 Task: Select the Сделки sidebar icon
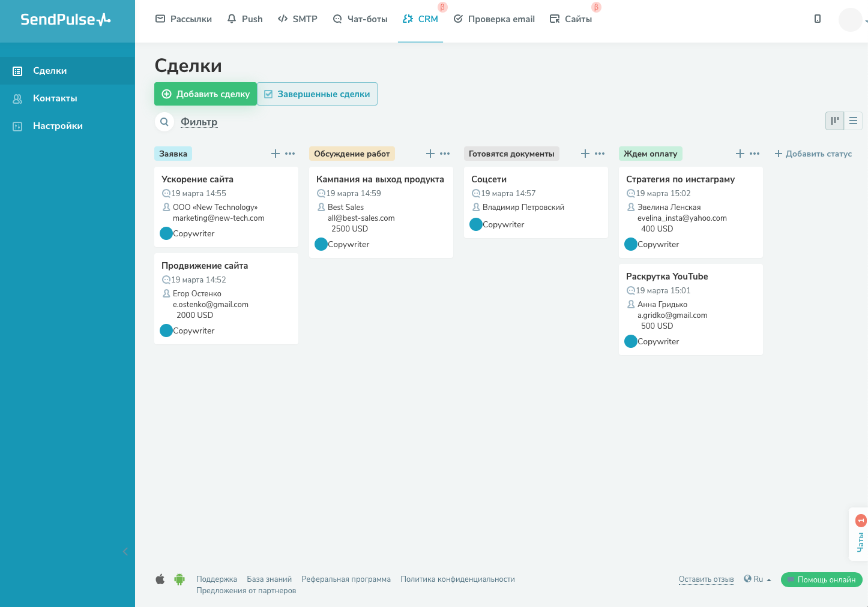pyautogui.click(x=17, y=70)
